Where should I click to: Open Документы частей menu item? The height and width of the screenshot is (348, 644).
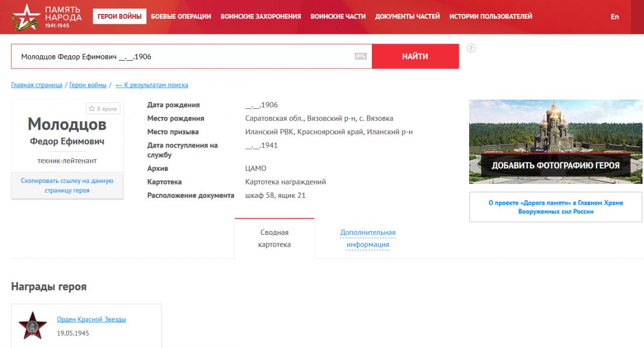[407, 17]
